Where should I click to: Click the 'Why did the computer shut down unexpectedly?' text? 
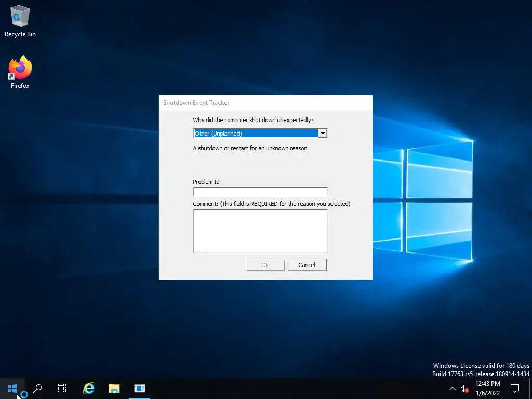pos(253,120)
